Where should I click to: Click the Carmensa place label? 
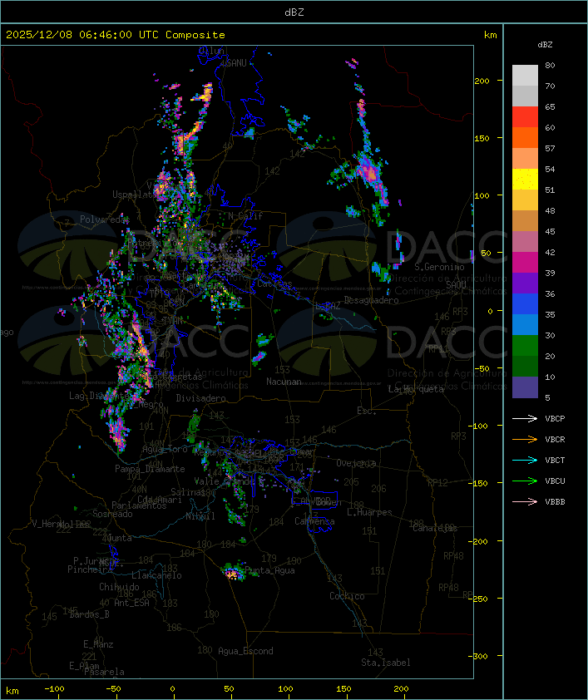click(x=314, y=521)
